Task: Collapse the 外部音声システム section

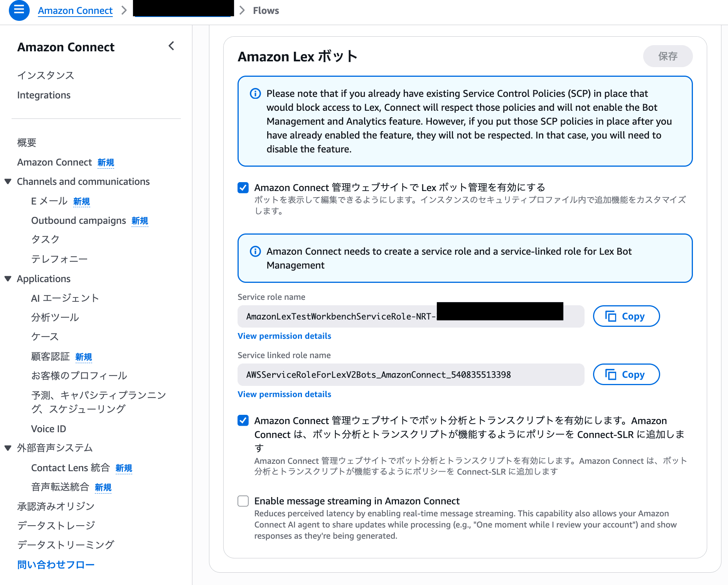Action: (x=8, y=448)
